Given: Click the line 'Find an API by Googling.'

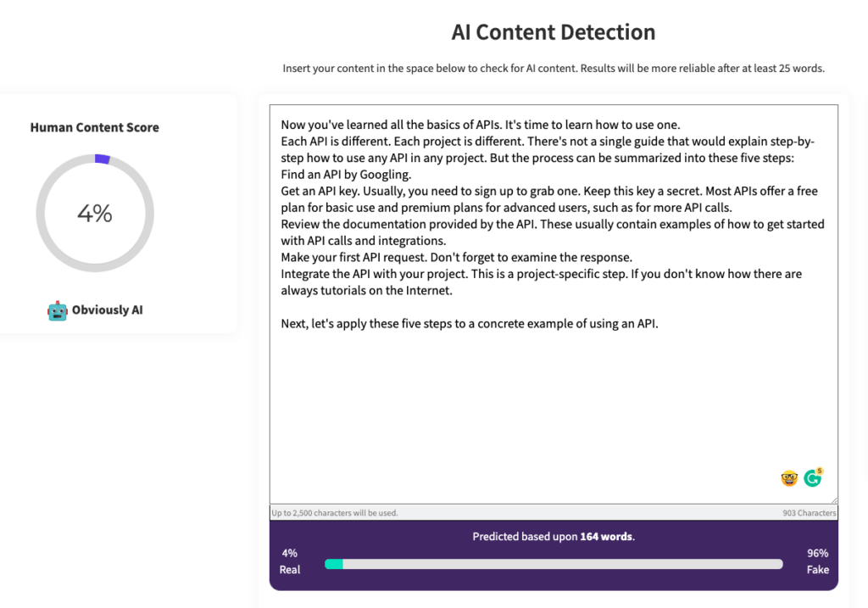Looking at the screenshot, I should click(x=346, y=175).
